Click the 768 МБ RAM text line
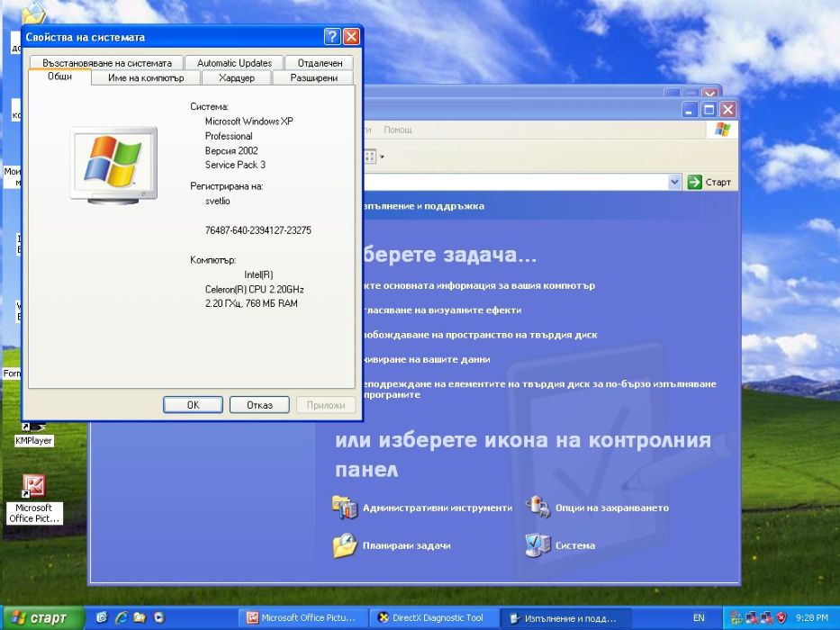Image resolution: width=840 pixels, height=630 pixels. [x=251, y=303]
